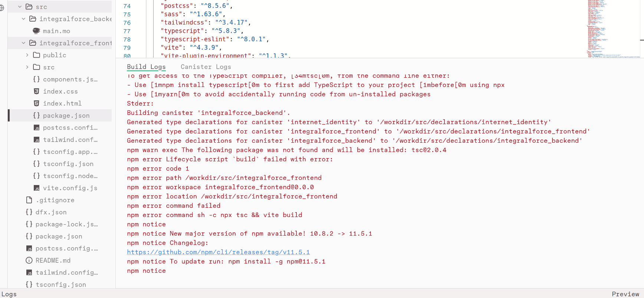Image resolution: width=644 pixels, height=298 pixels.
Task: Select the Build Logs tab
Action: (146, 67)
